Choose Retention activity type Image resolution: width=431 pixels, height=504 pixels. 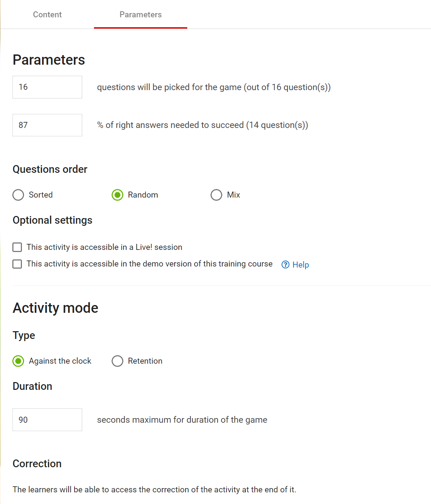pos(118,361)
